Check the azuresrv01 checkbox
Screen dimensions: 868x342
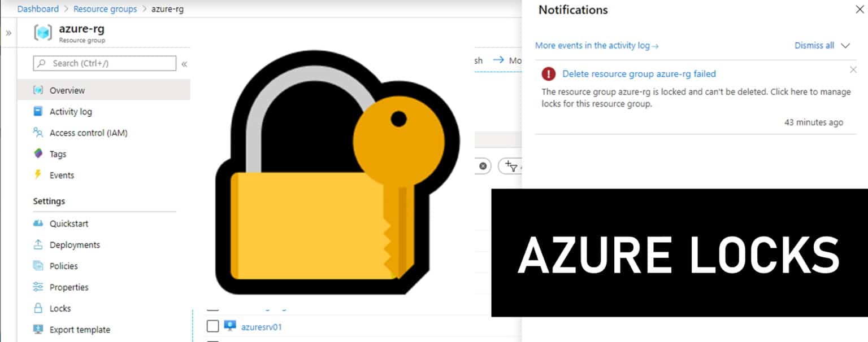point(212,326)
